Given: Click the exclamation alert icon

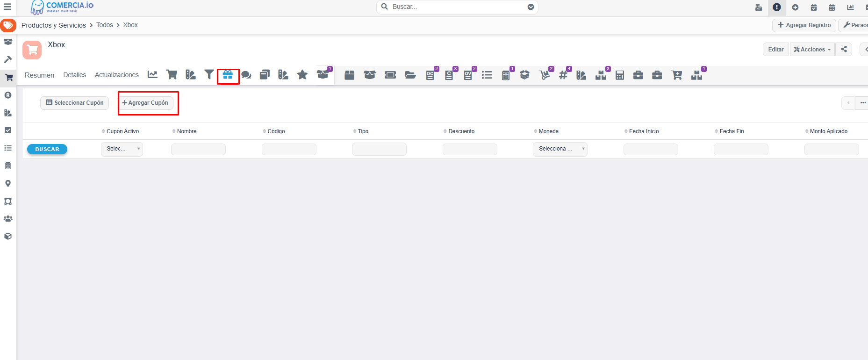Looking at the screenshot, I should tap(777, 7).
